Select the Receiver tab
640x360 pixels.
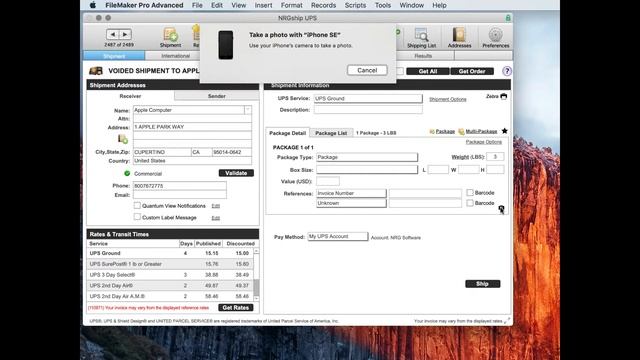130,96
